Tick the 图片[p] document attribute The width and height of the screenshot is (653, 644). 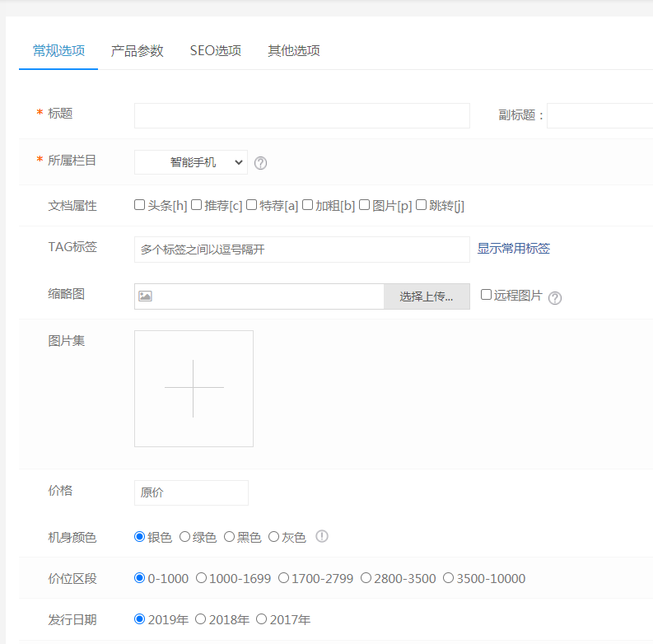pyautogui.click(x=365, y=205)
